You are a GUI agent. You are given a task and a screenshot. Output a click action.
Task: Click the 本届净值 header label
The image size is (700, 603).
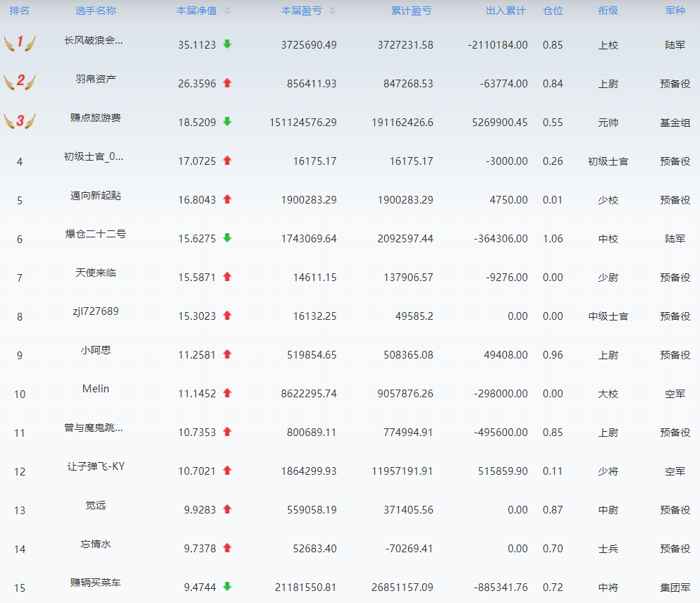point(197,11)
